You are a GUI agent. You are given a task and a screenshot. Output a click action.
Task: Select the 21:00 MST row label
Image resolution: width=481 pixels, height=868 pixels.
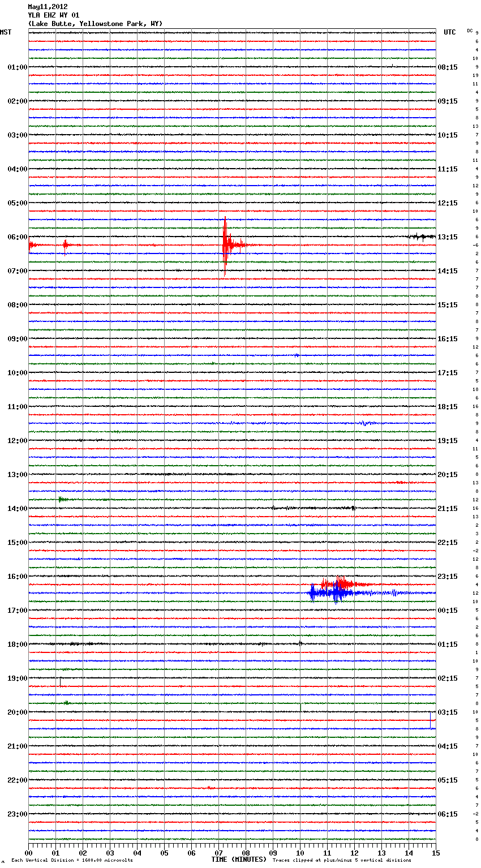coord(18,746)
